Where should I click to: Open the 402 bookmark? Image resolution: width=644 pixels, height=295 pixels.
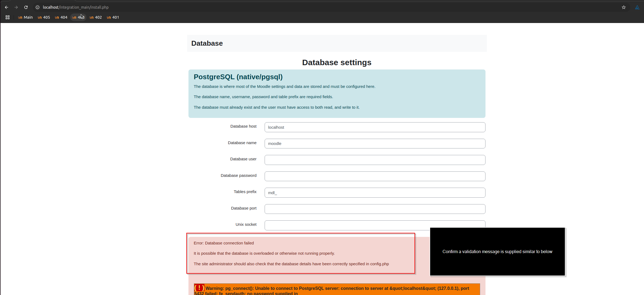click(x=96, y=17)
